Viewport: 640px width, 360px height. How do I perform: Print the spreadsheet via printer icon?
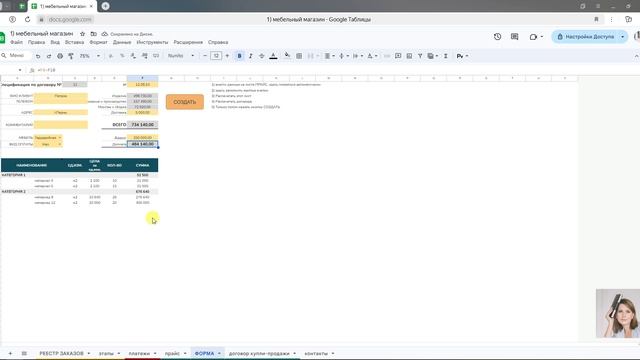60,56
